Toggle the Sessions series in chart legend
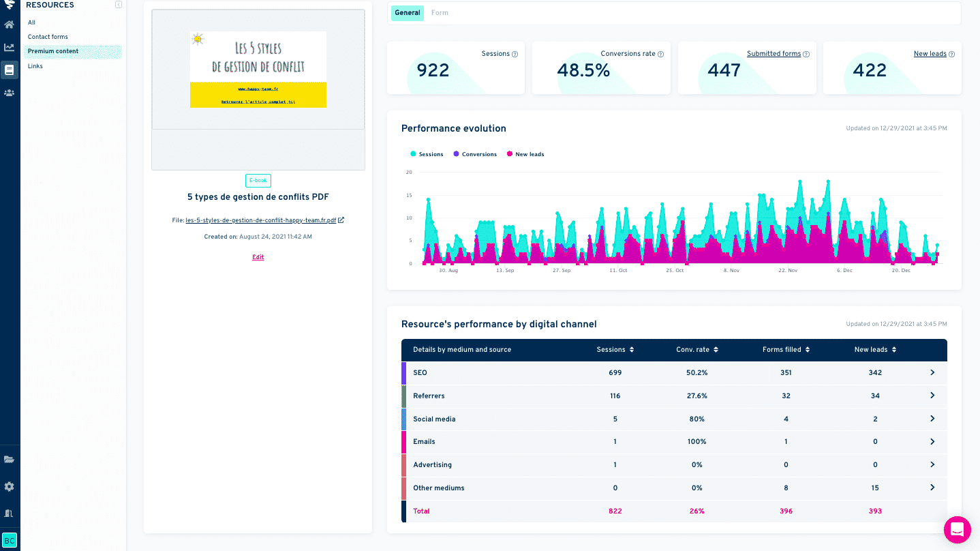 [427, 154]
